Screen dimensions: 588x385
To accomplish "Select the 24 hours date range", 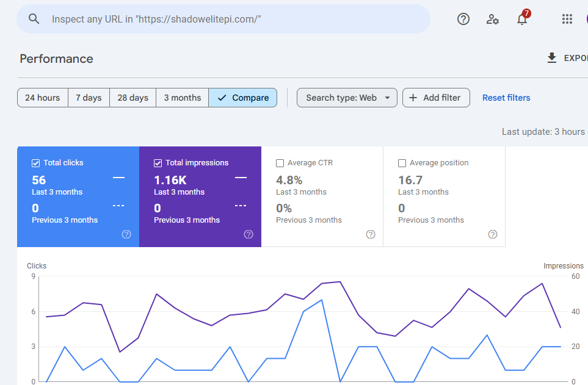I will [x=42, y=98].
